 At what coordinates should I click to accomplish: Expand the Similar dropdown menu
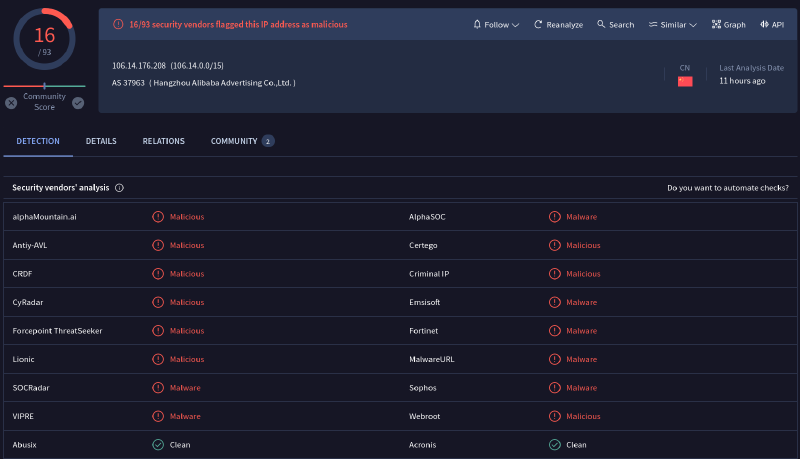674,25
